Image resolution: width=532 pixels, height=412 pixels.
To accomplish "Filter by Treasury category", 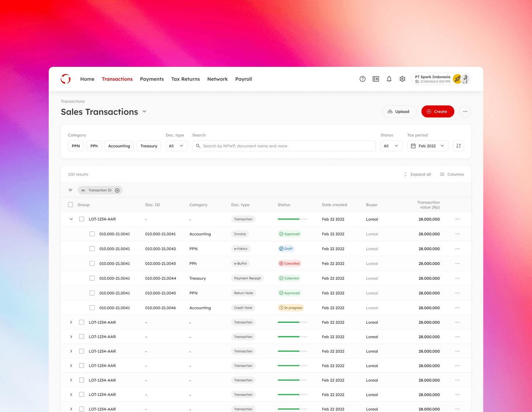I will pos(149,146).
